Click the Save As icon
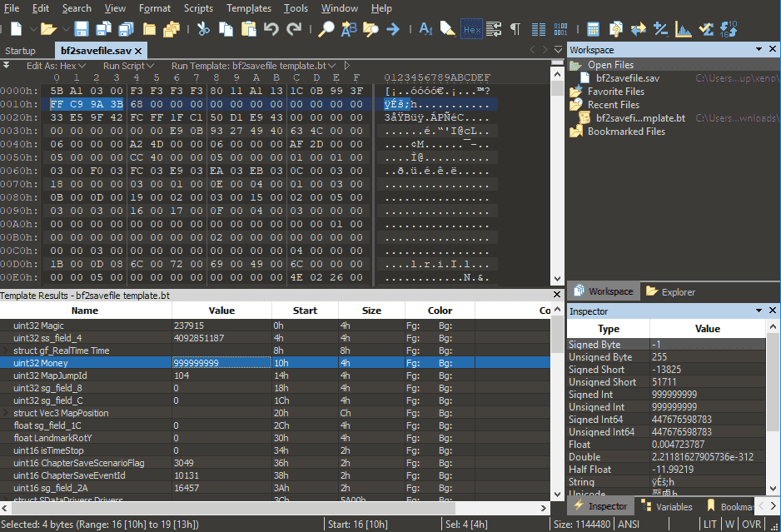Viewport: 781px width, 532px height. (x=103, y=29)
